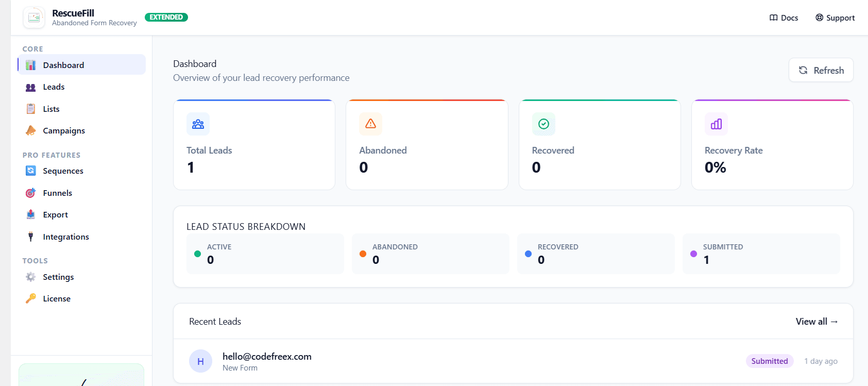The height and width of the screenshot is (386, 868).
Task: Select the Recovery Rate stat card
Action: tap(772, 145)
